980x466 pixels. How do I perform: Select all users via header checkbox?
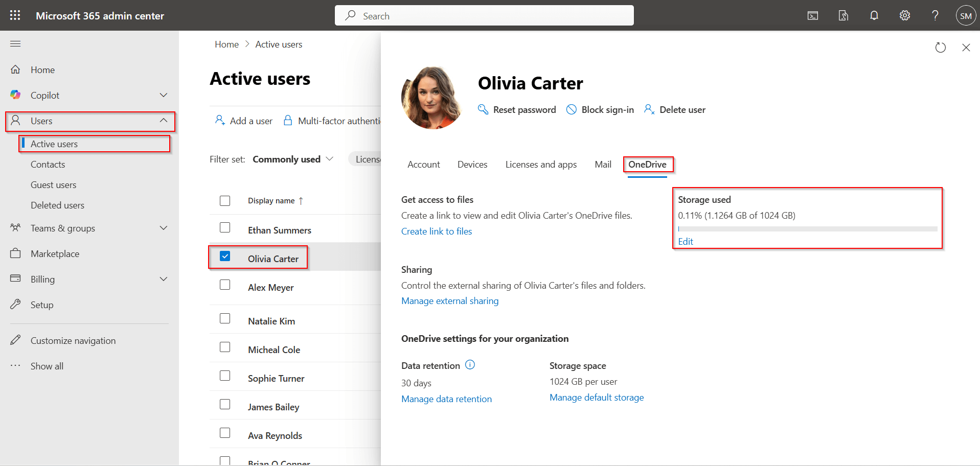coord(225,200)
